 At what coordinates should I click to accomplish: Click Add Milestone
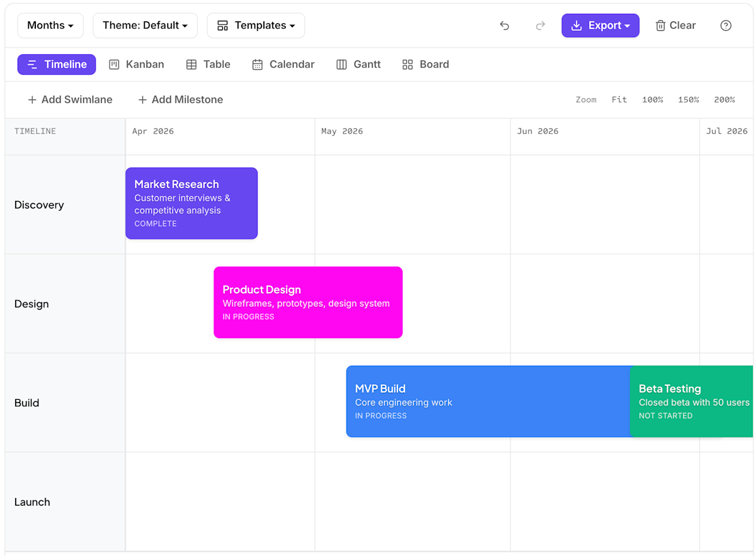point(180,99)
